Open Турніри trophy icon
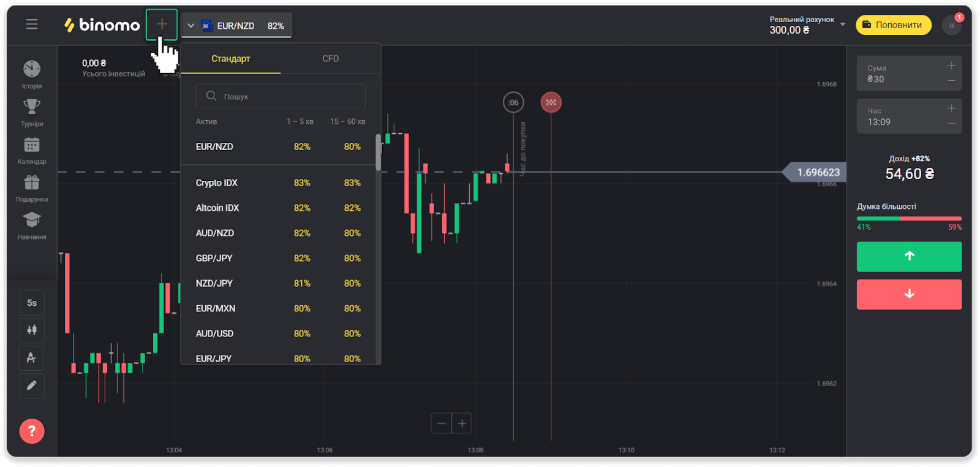980x467 pixels. pyautogui.click(x=32, y=107)
